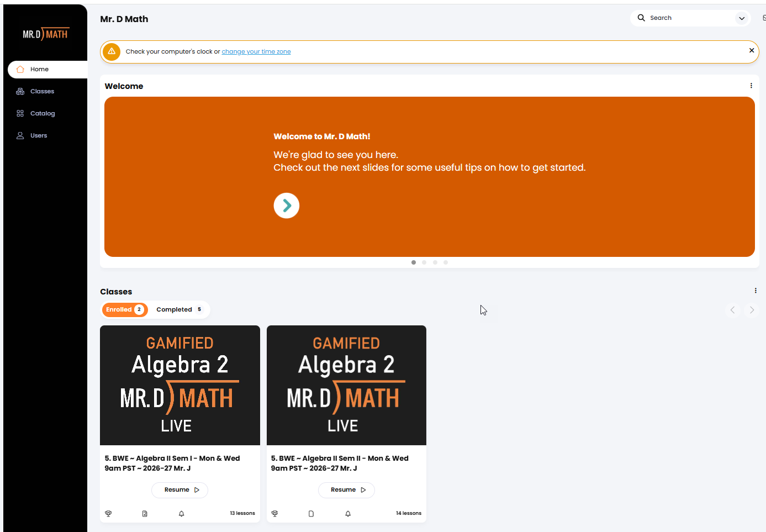Click the page icon on the Sem II card
Viewport: 766px width, 532px height.
[x=311, y=514]
